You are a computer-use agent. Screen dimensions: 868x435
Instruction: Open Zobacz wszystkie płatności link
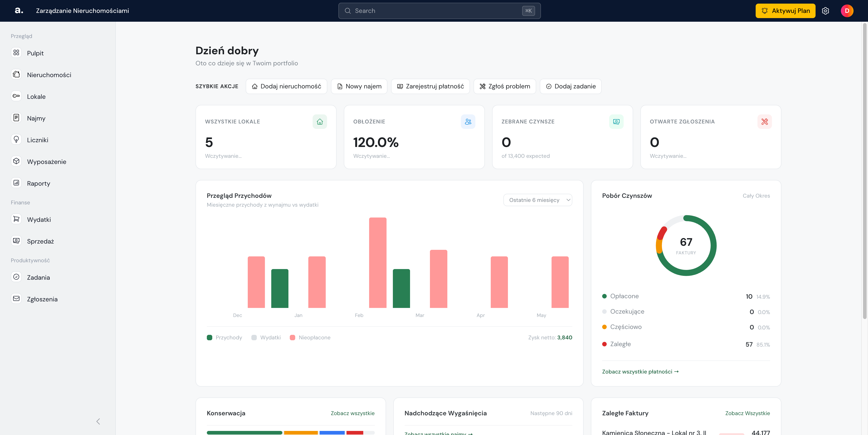640,372
